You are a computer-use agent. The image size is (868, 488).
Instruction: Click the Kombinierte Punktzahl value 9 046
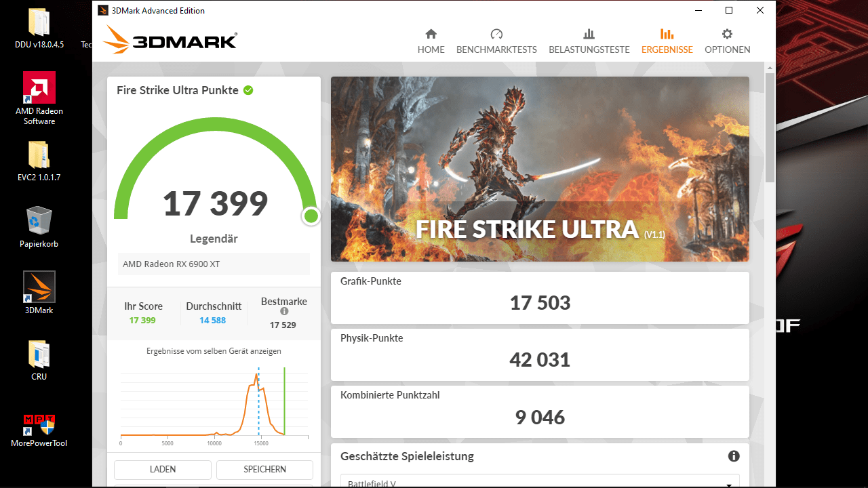click(540, 417)
